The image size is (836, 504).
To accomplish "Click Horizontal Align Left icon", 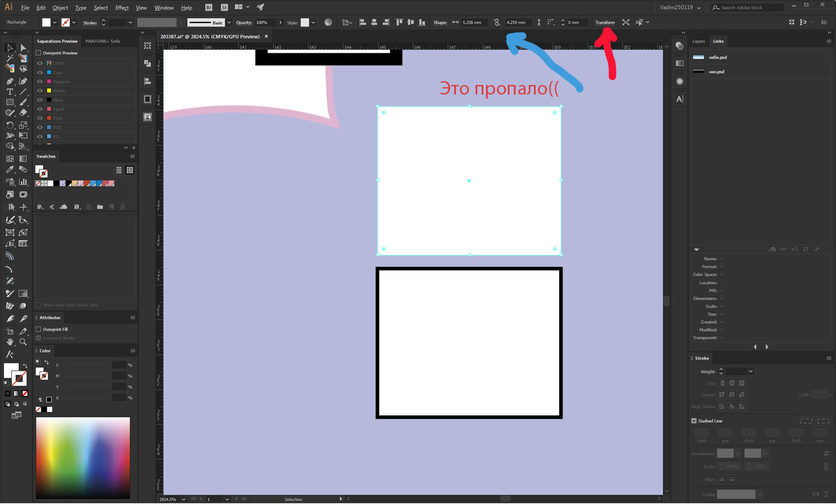I will 362,22.
